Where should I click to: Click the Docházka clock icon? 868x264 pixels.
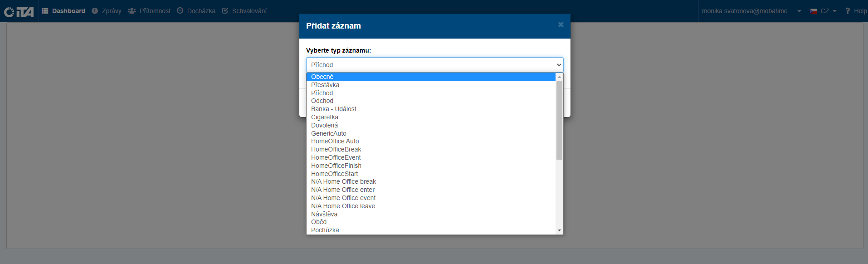tap(180, 11)
